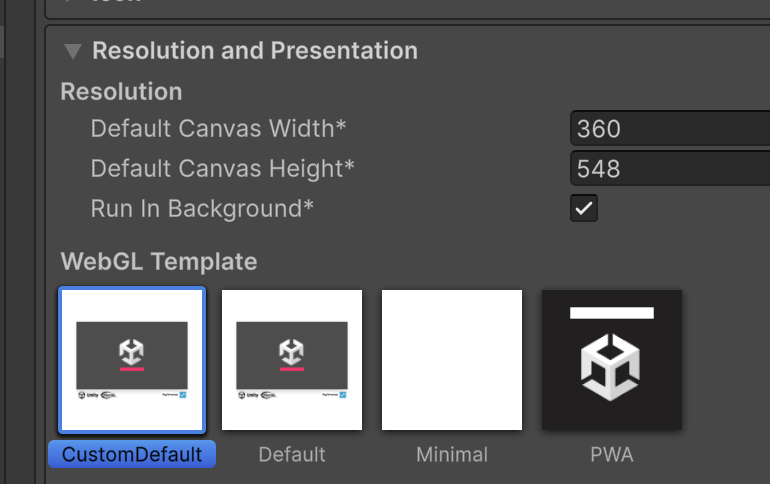The width and height of the screenshot is (770, 484).
Task: Click the PWA template name label
Action: (x=611, y=455)
